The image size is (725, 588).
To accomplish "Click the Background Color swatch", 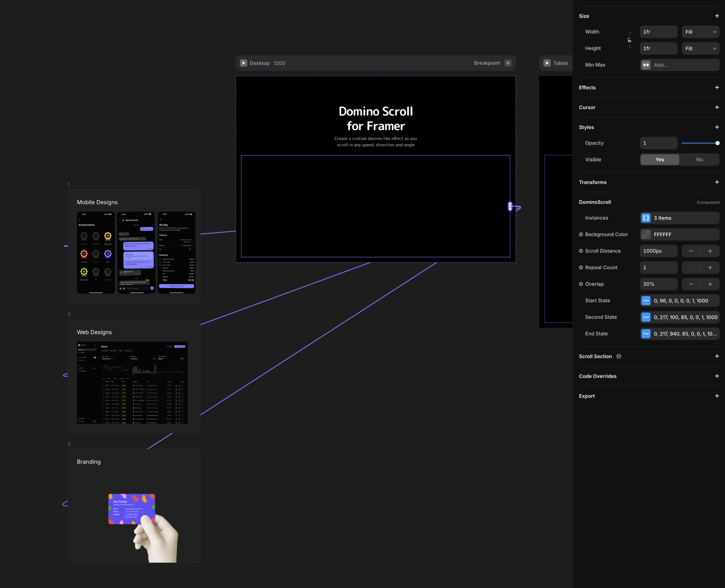I will 646,235.
